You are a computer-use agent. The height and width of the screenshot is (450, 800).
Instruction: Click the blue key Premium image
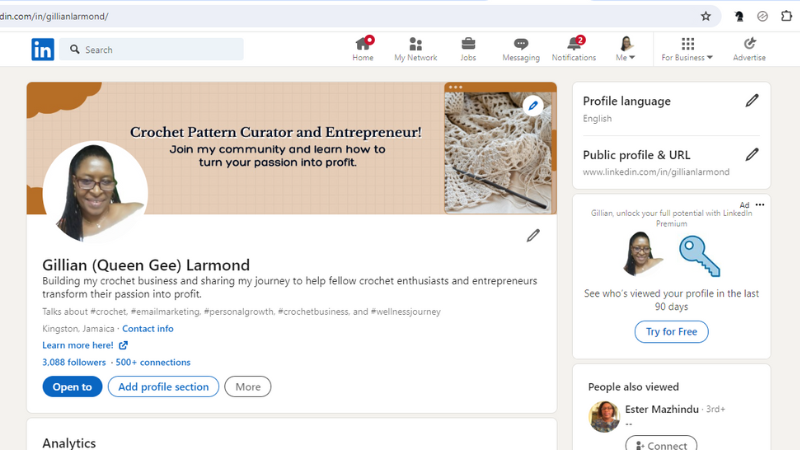[x=699, y=256]
